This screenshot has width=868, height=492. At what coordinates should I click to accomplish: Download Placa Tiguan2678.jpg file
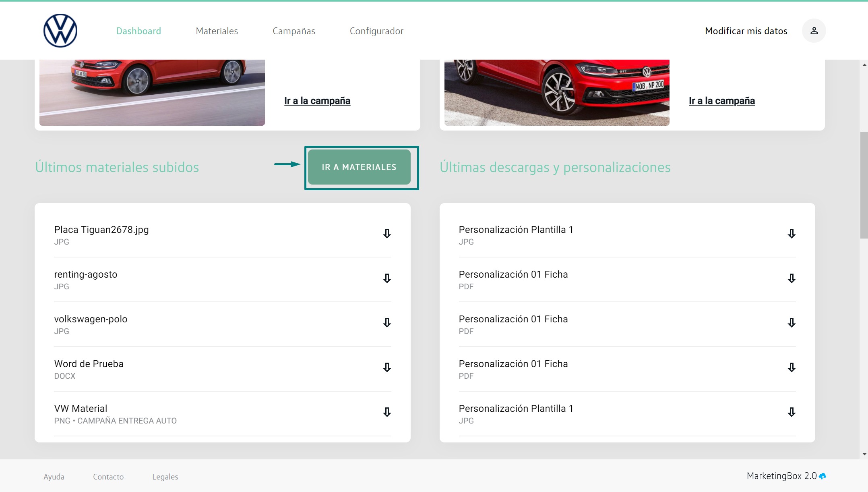(387, 234)
